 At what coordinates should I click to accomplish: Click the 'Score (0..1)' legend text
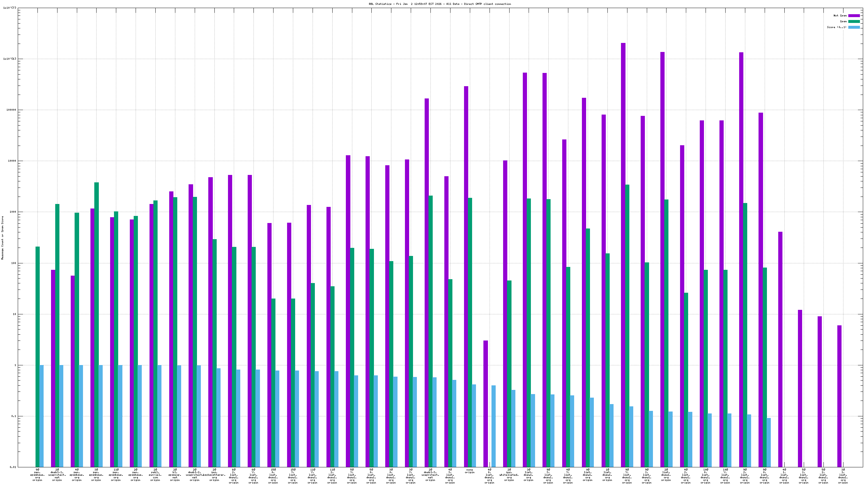pos(836,27)
